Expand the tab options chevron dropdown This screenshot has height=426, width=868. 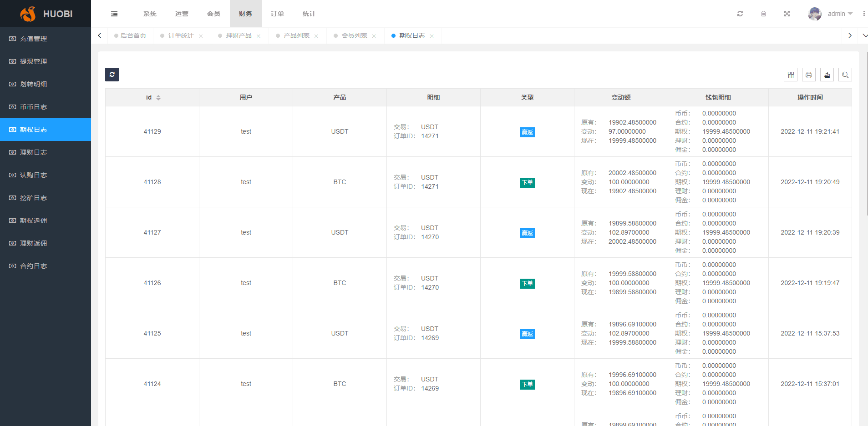865,35
